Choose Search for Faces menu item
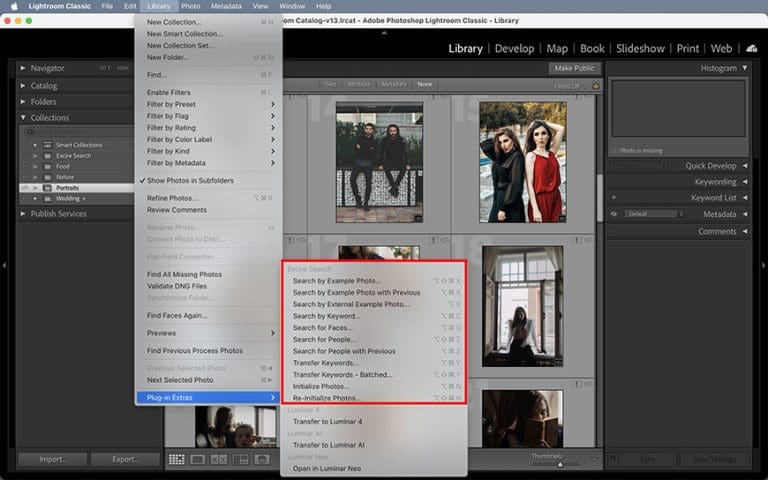 pos(374,328)
